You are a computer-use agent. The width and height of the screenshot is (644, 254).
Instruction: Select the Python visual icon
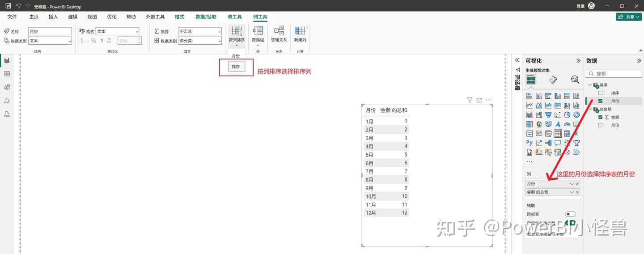[x=530, y=143]
